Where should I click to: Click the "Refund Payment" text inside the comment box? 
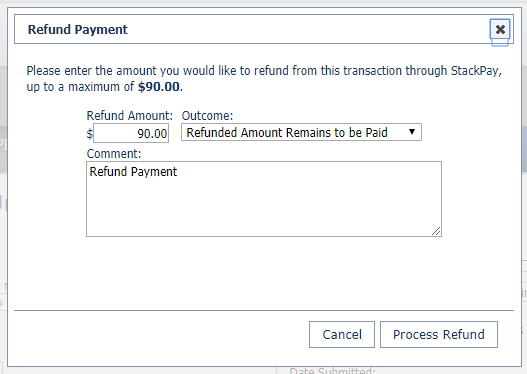pyautogui.click(x=133, y=172)
